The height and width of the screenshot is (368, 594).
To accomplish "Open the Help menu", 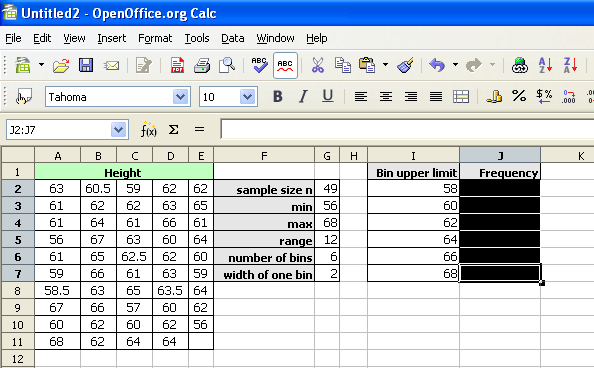I will tap(317, 38).
